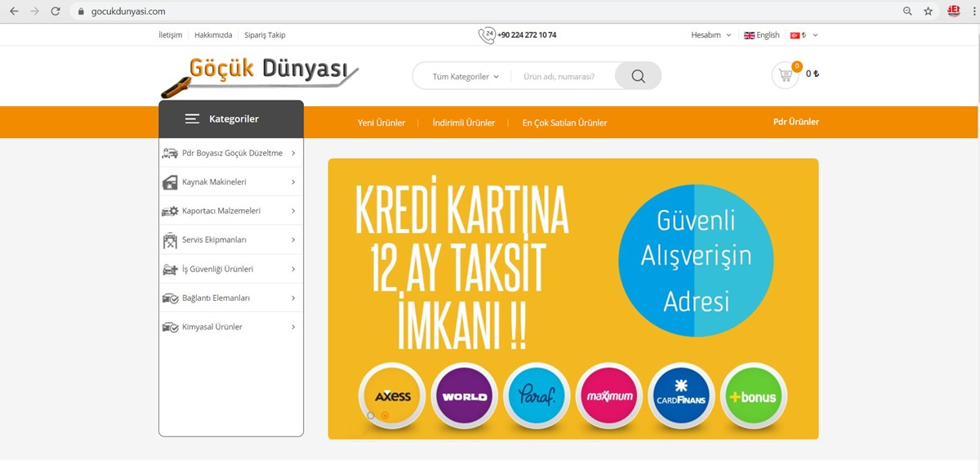Click the CardFinans card logo
980x474 pixels.
[x=681, y=396]
